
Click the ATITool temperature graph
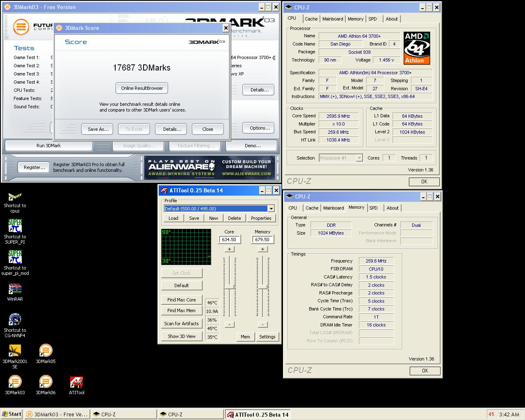(186, 247)
